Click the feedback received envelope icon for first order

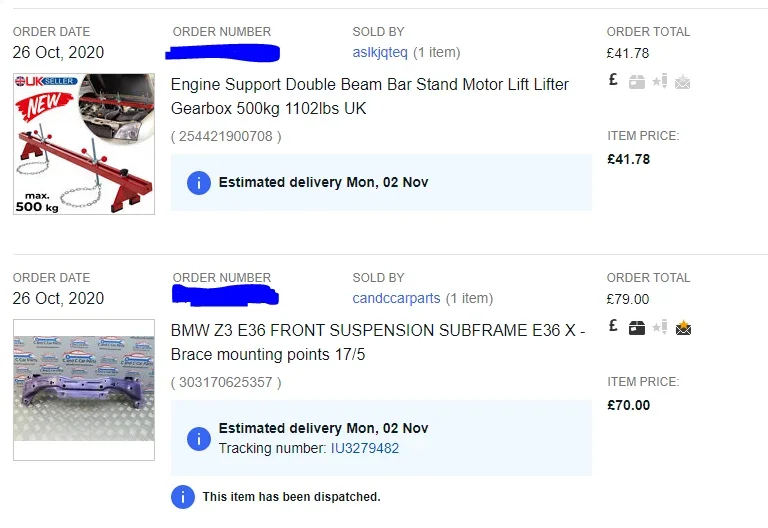click(x=682, y=82)
